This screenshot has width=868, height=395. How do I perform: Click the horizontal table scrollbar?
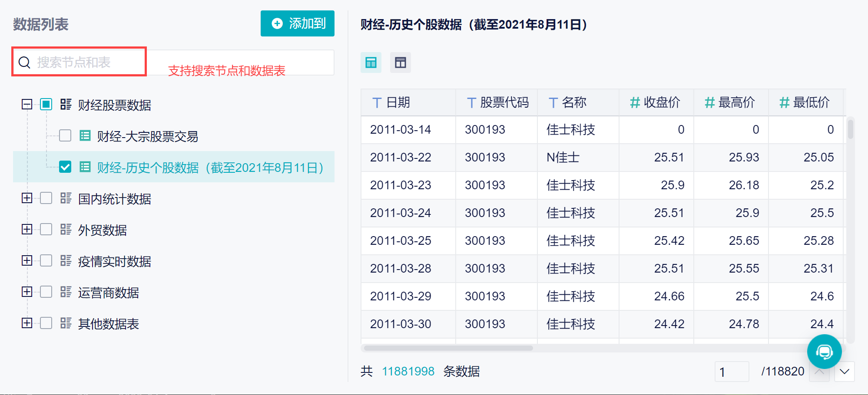[448, 348]
